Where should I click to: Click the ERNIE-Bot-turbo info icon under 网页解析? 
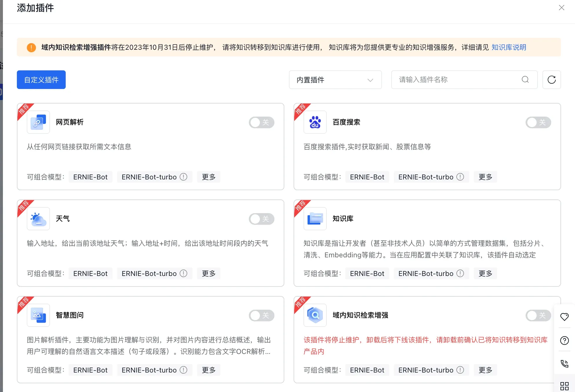click(x=183, y=177)
